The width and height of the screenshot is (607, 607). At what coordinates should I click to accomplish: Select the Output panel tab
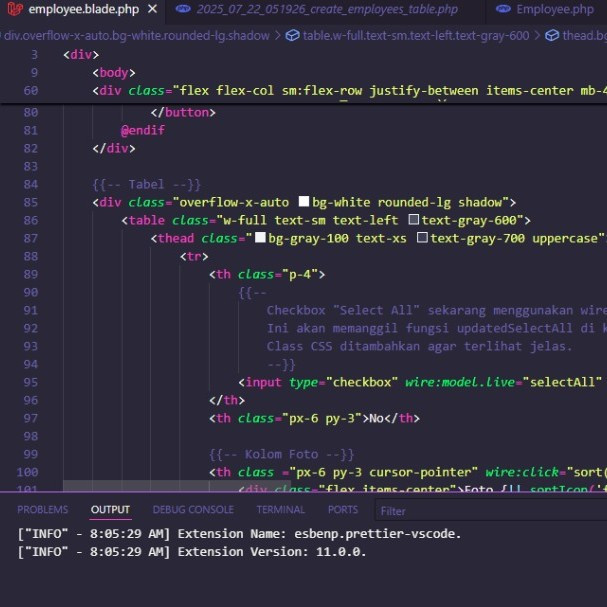[x=110, y=510]
